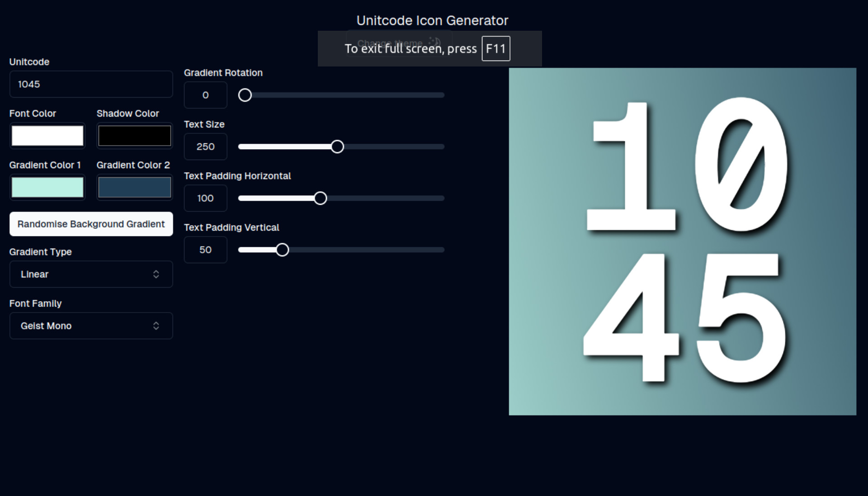Open the Font Family dropdown
Screen dimensions: 868x496
[91, 326]
